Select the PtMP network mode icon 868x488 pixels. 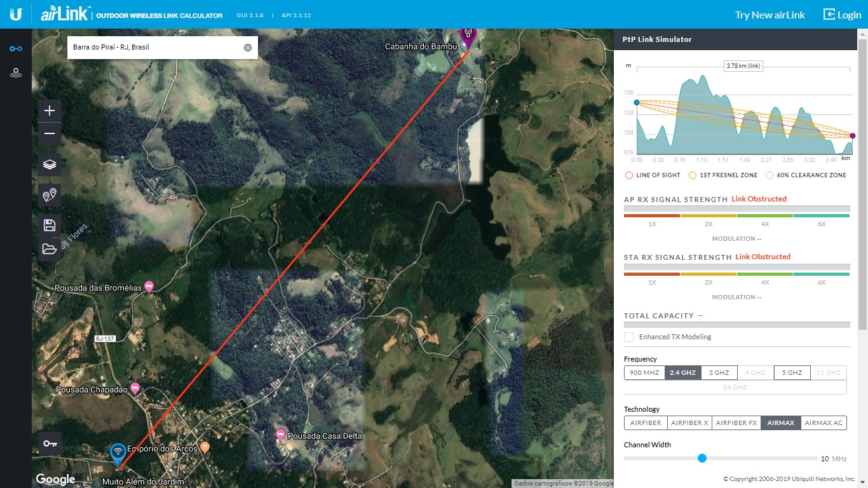click(16, 73)
